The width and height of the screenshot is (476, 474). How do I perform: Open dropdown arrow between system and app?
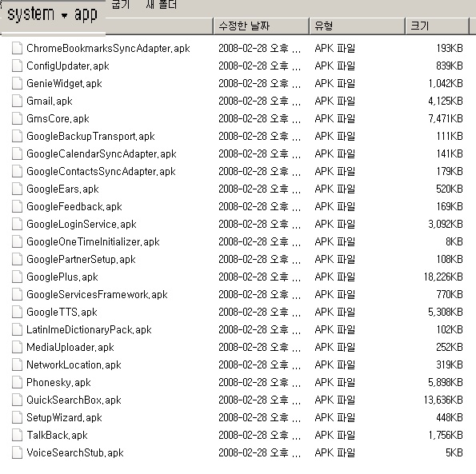pyautogui.click(x=64, y=15)
